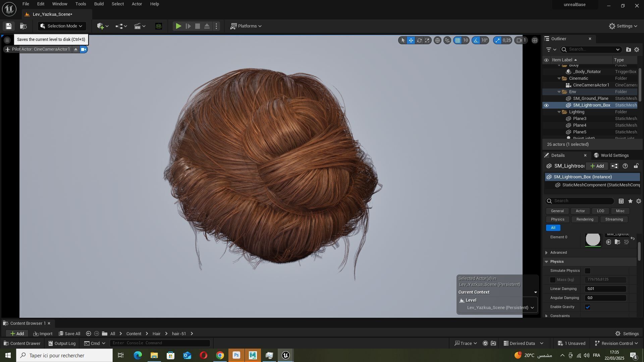Viewport: 644px width, 362px height.
Task: Toggle scale snapping
Action: [497, 41]
